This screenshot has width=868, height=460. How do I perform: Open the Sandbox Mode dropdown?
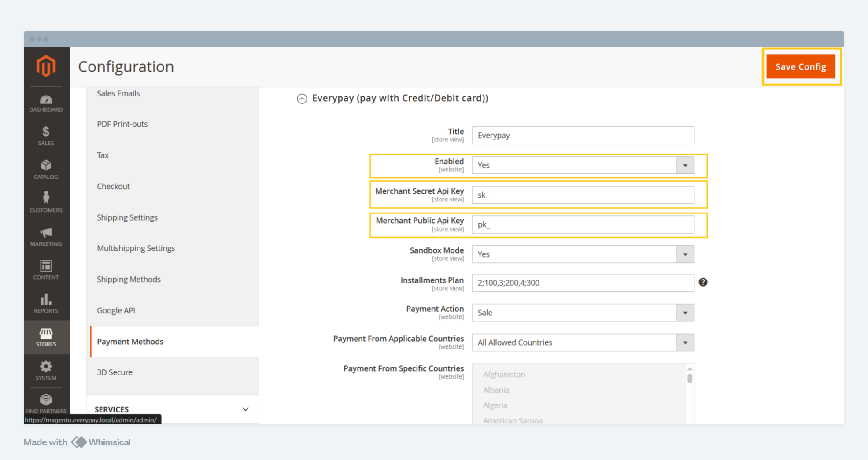tap(583, 254)
